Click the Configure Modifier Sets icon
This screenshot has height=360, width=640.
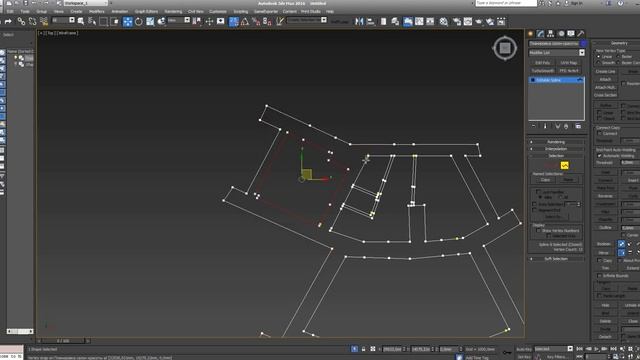click(578, 127)
